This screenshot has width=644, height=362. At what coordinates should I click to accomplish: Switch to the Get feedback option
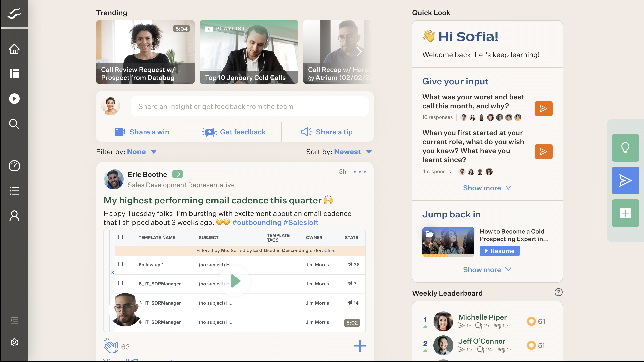(x=235, y=132)
